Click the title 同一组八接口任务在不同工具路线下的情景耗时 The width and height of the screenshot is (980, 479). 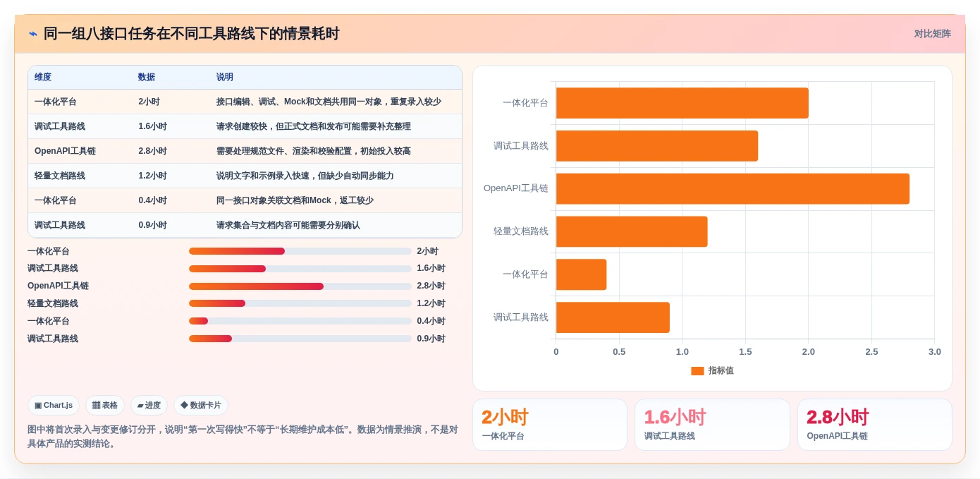[191, 34]
